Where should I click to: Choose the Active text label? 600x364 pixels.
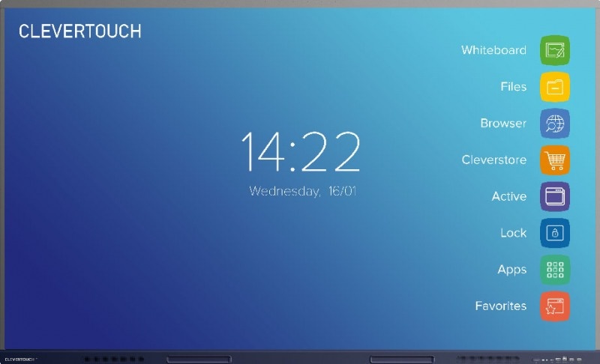click(x=509, y=196)
